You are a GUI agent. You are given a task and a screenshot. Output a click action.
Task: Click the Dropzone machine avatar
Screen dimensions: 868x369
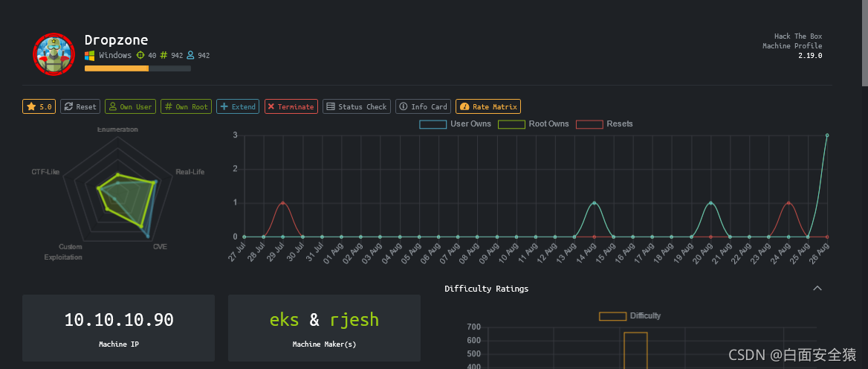click(54, 54)
